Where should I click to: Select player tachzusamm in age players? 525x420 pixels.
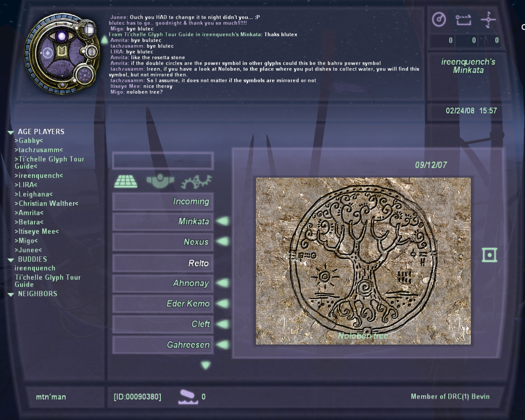click(x=39, y=150)
